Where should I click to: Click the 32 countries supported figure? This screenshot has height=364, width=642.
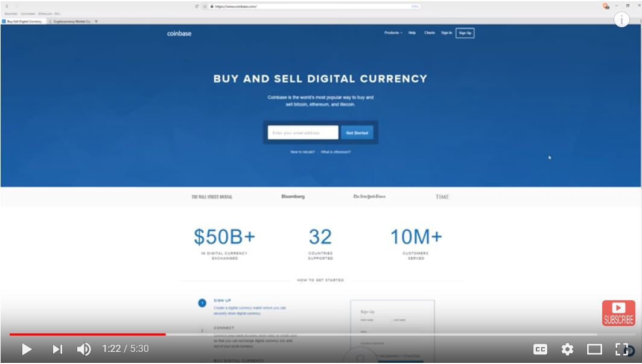[x=320, y=237]
